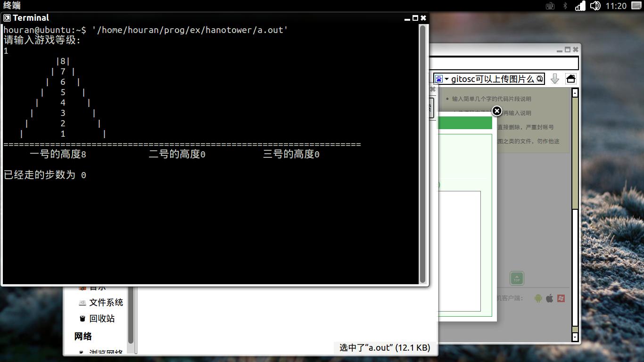Click the Android client icon

pyautogui.click(x=538, y=298)
